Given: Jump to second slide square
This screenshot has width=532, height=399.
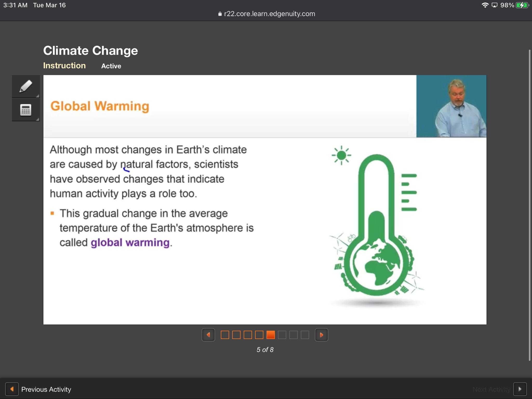Looking at the screenshot, I should point(236,335).
